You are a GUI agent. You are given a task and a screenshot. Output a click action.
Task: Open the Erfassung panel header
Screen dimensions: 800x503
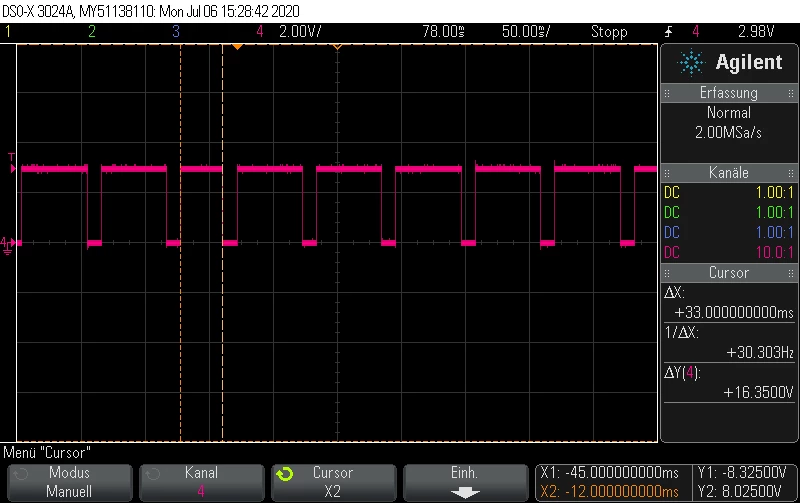(x=729, y=93)
